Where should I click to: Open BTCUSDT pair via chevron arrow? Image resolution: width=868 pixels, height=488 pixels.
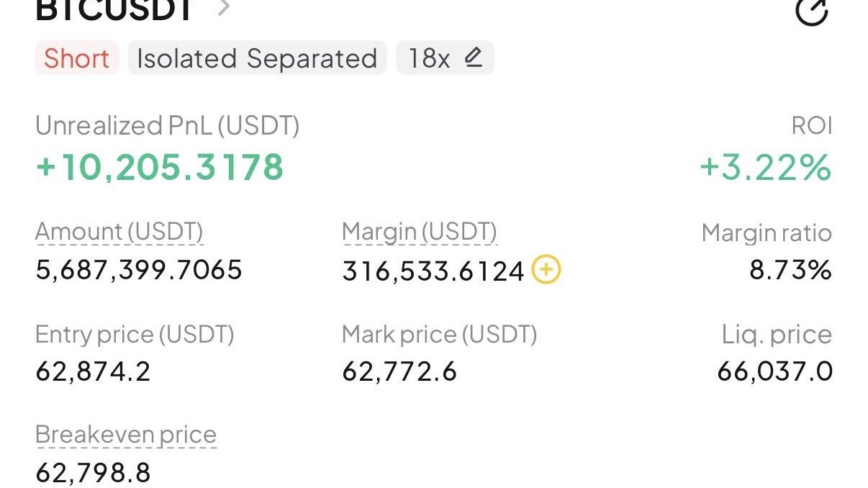point(224,8)
